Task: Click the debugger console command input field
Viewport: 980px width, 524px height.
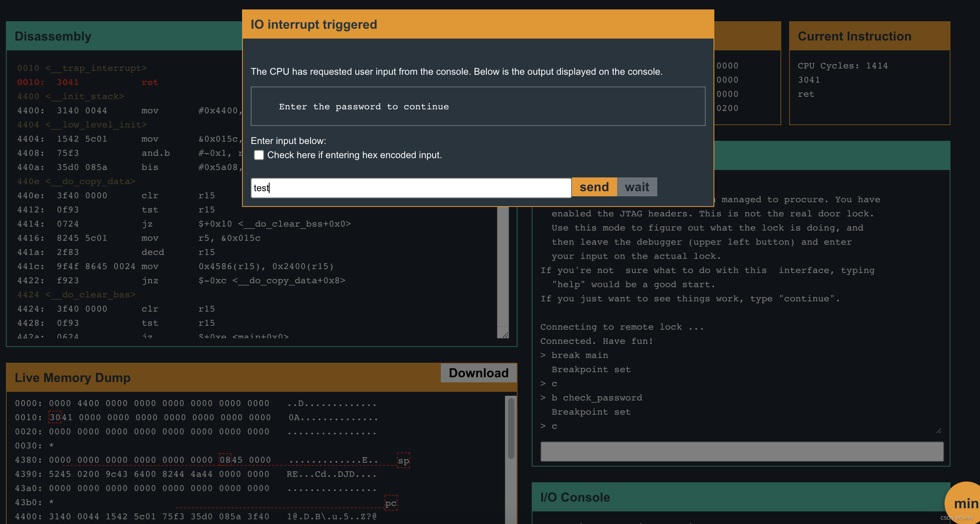Action: pyautogui.click(x=742, y=451)
